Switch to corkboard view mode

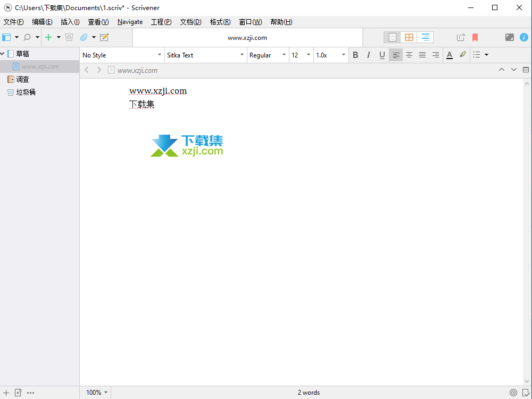coord(409,37)
